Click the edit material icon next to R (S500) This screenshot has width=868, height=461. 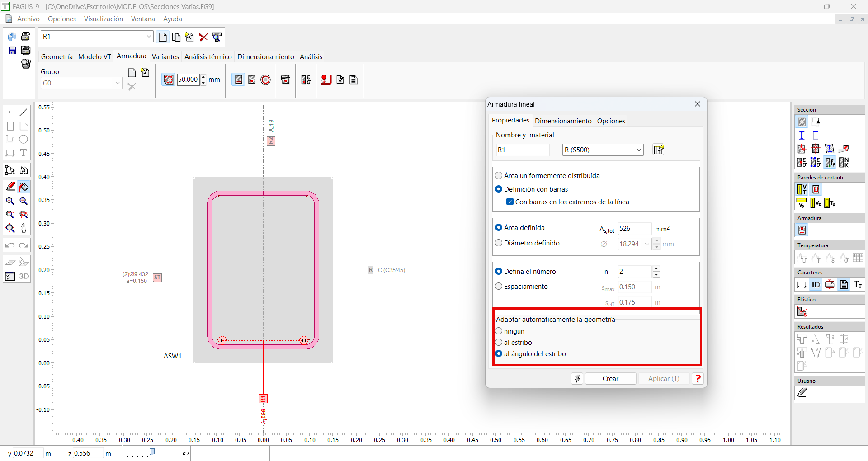(659, 150)
